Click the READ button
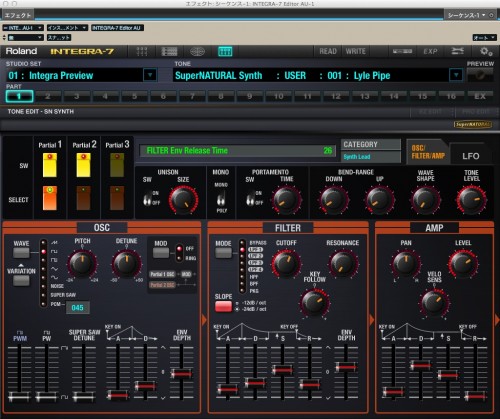This screenshot has height=419, width=500. [x=328, y=51]
